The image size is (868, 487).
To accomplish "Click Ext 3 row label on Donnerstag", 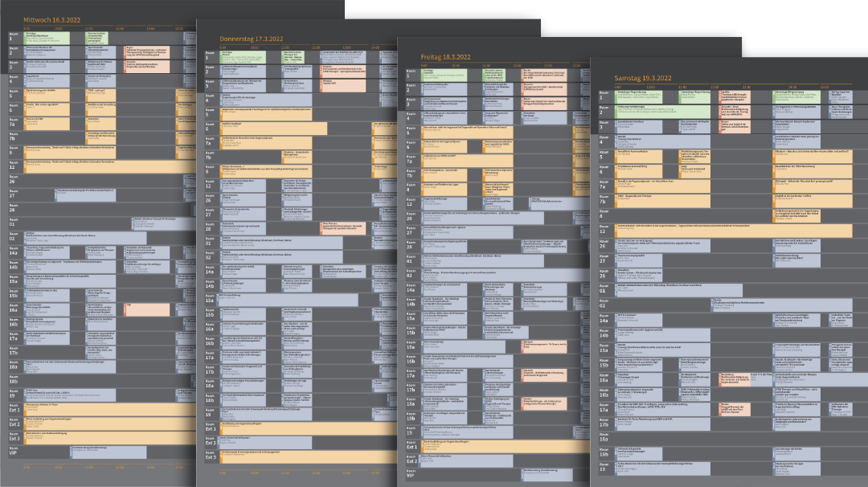I will tap(211, 457).
